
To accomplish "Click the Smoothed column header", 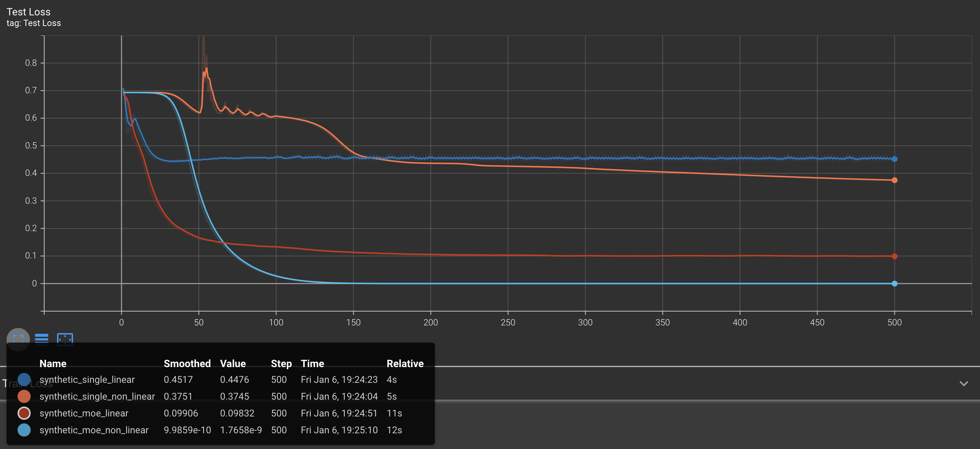I will [187, 363].
